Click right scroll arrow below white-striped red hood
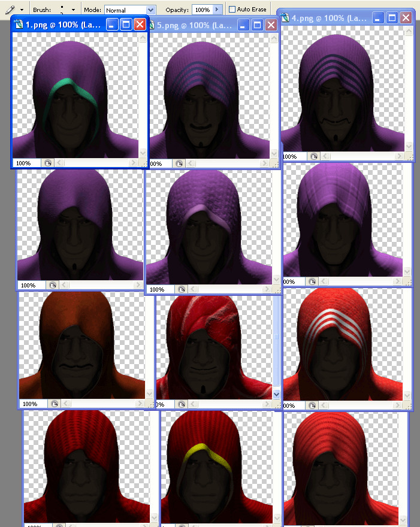 [x=398, y=405]
